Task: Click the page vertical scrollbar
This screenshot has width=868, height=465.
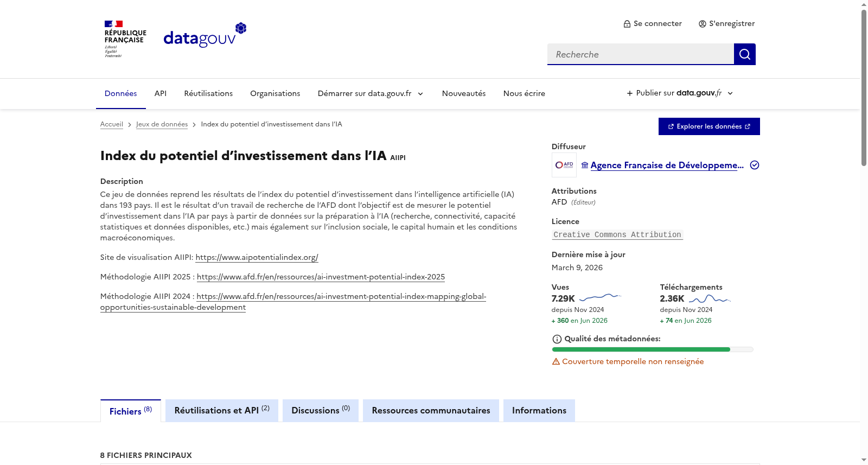Action: point(864,87)
